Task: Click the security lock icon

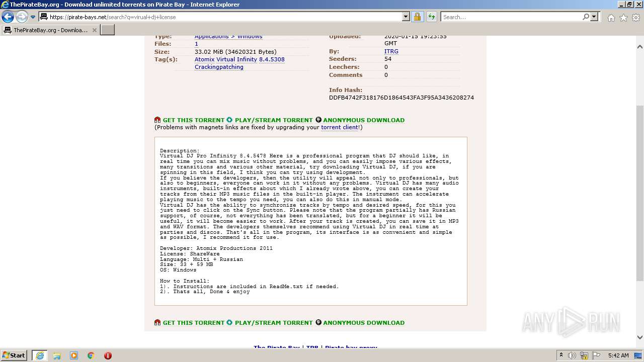Action: [417, 17]
